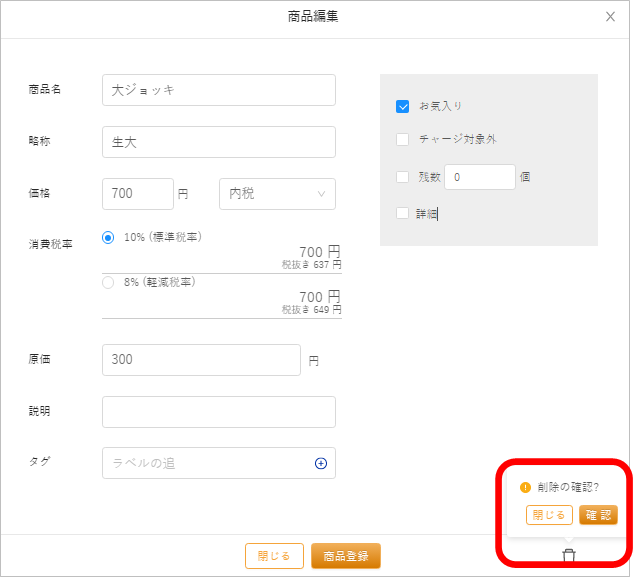This screenshot has width=633, height=577.
Task: Enable the チャージ対象外 checkbox
Action: tap(403, 140)
